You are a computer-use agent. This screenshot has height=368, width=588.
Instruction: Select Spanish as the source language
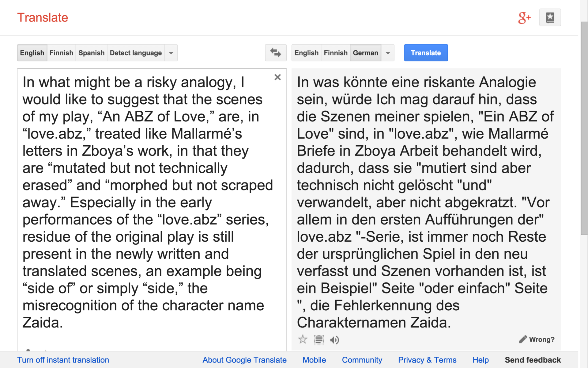tap(91, 53)
